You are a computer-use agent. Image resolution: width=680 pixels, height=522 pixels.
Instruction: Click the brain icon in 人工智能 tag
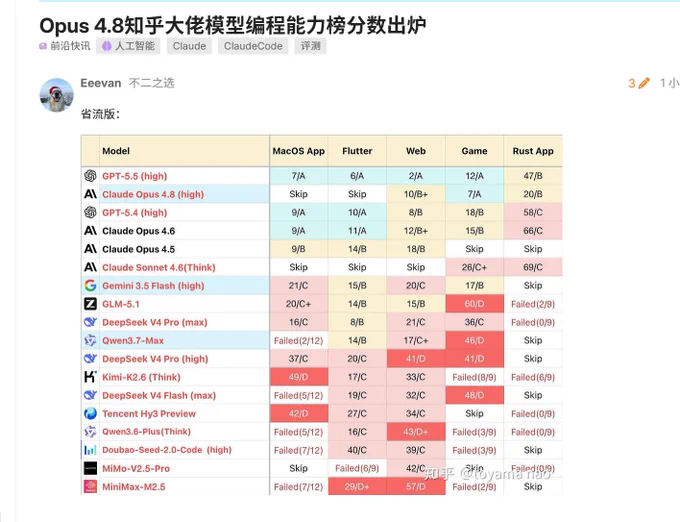(x=107, y=46)
